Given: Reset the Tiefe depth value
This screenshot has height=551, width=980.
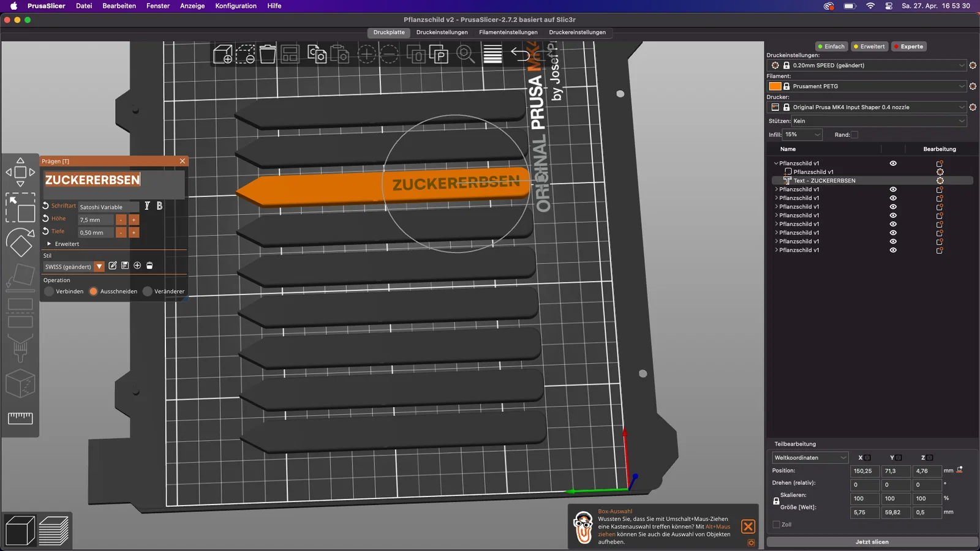Looking at the screenshot, I should pos(46,231).
